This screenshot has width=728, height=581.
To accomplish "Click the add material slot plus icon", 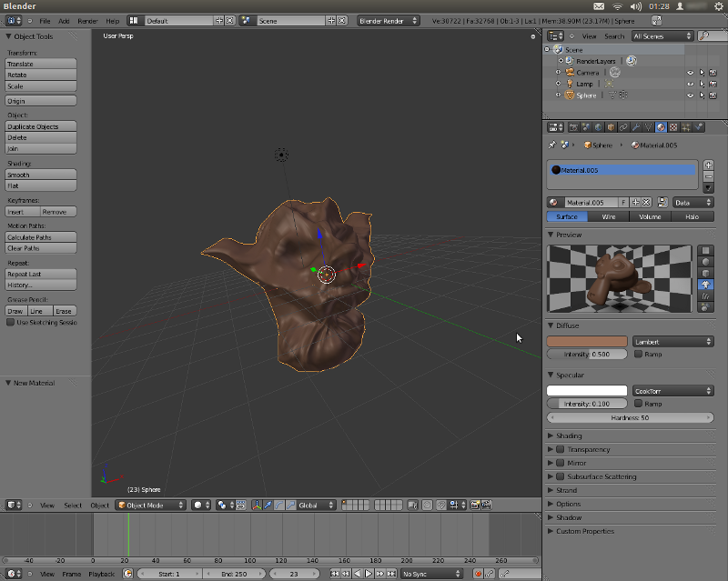I will pos(709,165).
